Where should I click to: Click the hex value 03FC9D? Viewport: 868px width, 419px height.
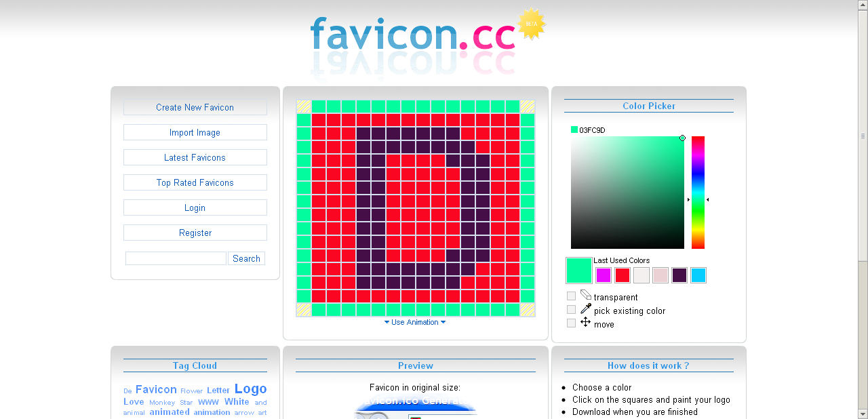(592, 130)
